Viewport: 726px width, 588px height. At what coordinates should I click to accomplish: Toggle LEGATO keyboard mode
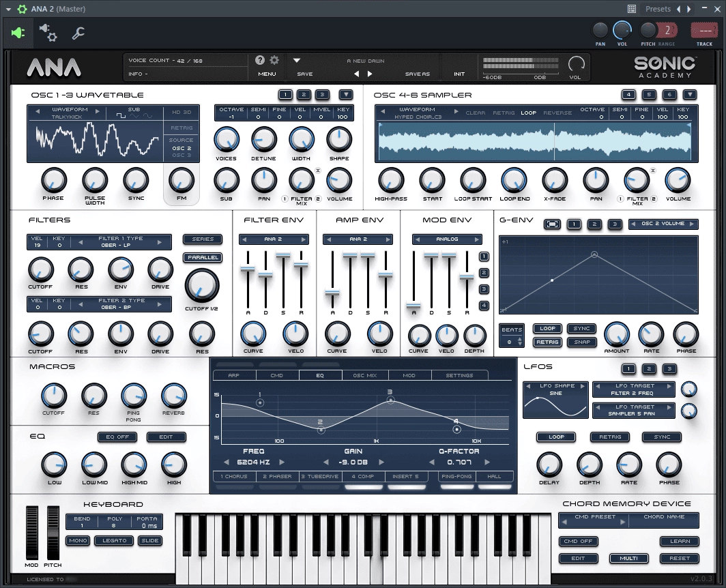pyautogui.click(x=114, y=540)
